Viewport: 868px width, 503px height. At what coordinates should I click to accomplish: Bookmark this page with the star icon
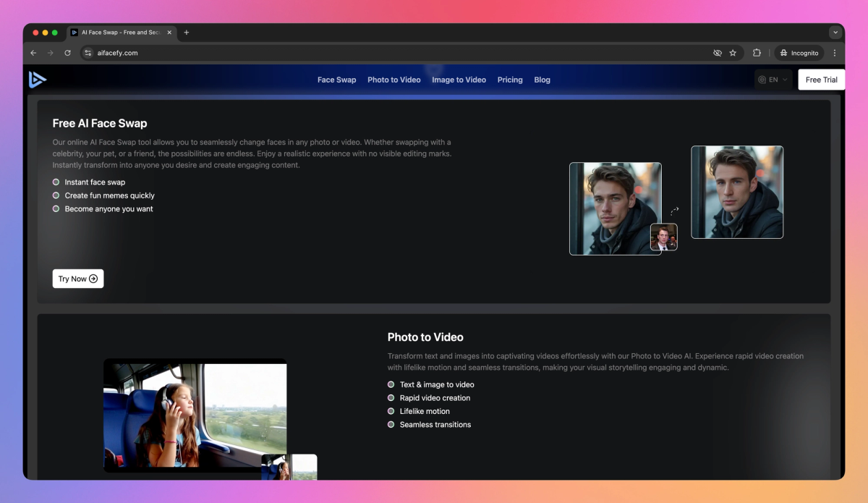733,53
